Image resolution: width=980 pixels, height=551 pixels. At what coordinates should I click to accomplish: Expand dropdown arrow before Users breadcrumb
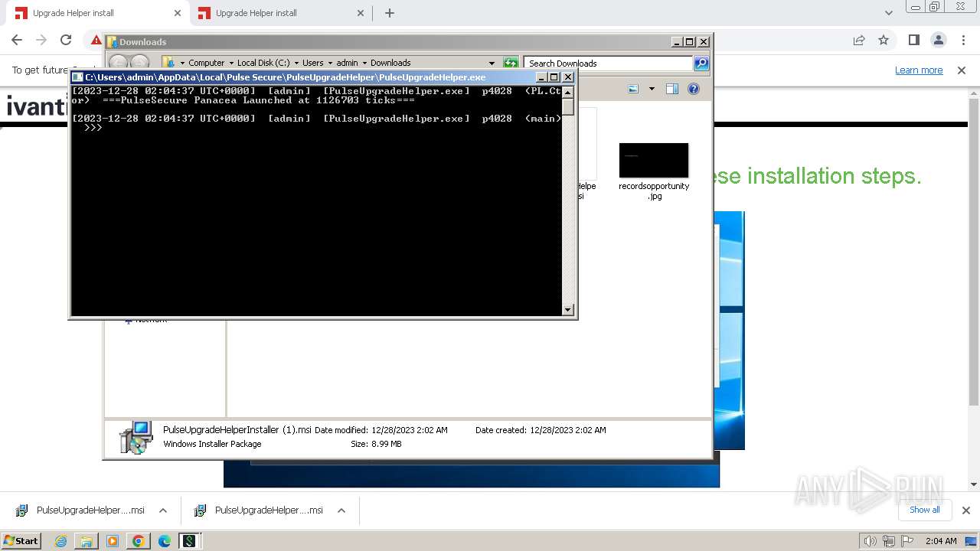(x=296, y=63)
